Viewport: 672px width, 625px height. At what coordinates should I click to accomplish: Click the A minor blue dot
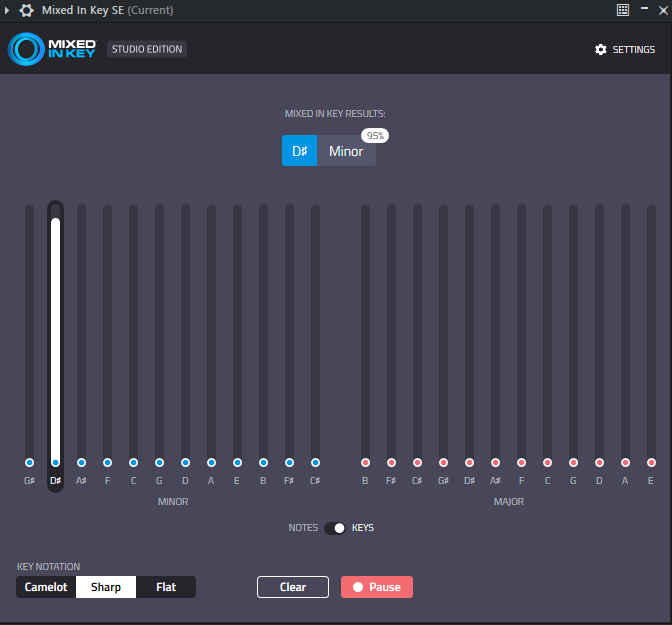coord(211,463)
